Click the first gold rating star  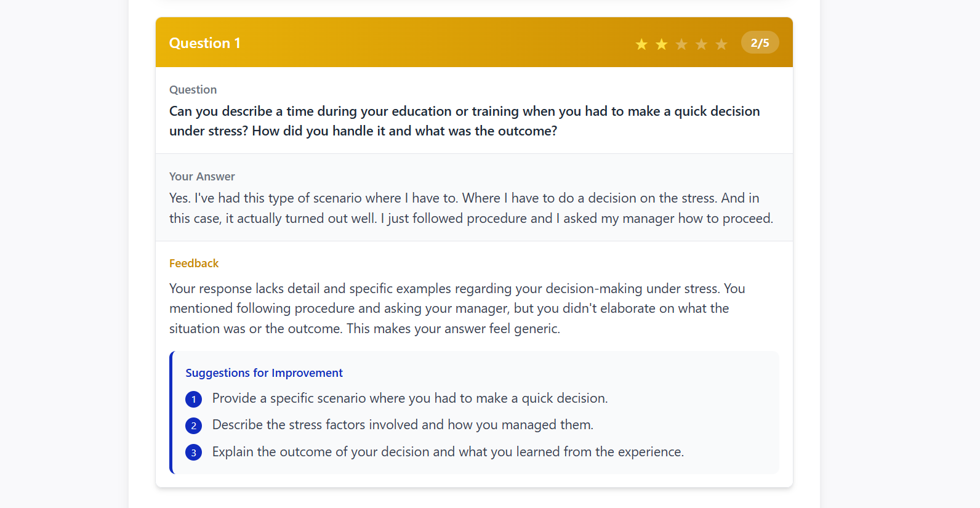[x=641, y=44]
